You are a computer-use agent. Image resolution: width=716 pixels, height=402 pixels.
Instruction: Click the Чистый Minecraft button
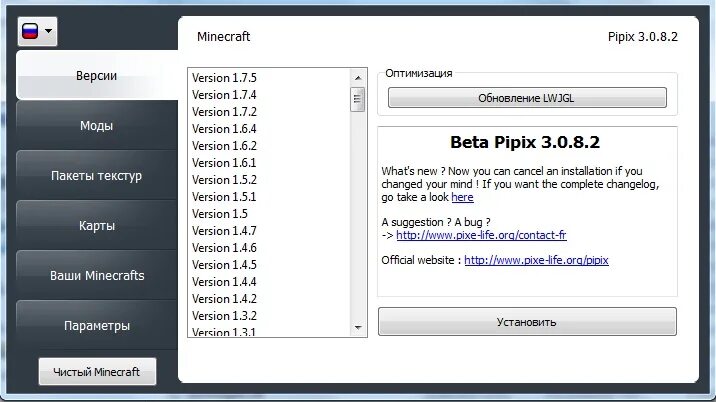[x=97, y=372]
